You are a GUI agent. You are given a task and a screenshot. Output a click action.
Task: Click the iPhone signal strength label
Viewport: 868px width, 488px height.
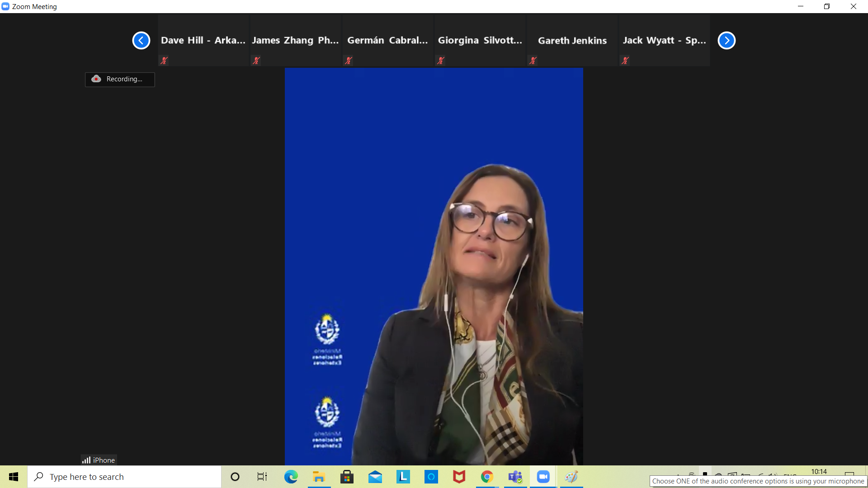(x=99, y=460)
